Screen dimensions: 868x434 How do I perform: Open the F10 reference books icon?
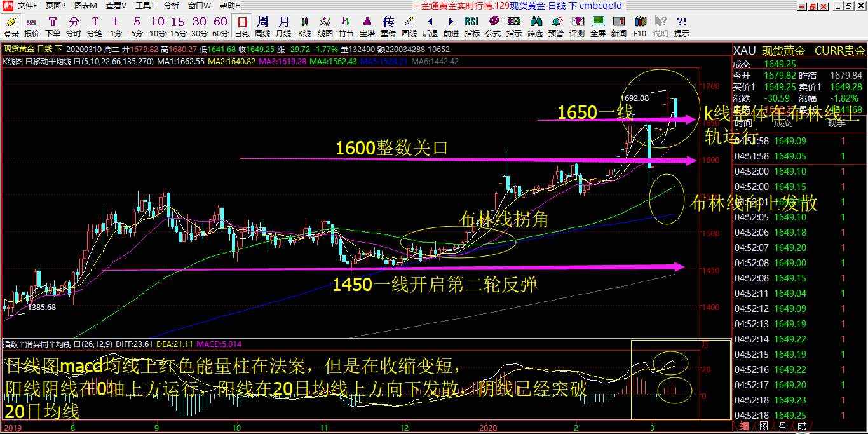click(640, 26)
